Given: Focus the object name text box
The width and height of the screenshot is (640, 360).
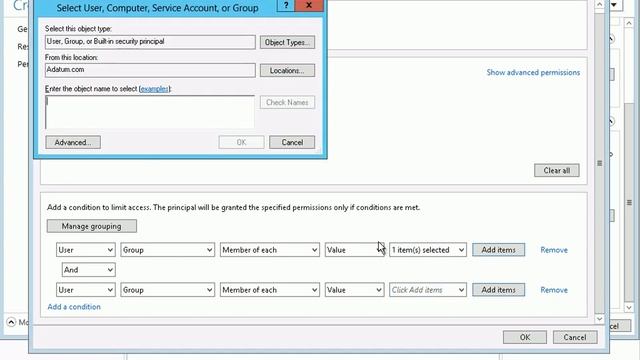Looking at the screenshot, I should click(x=150, y=112).
